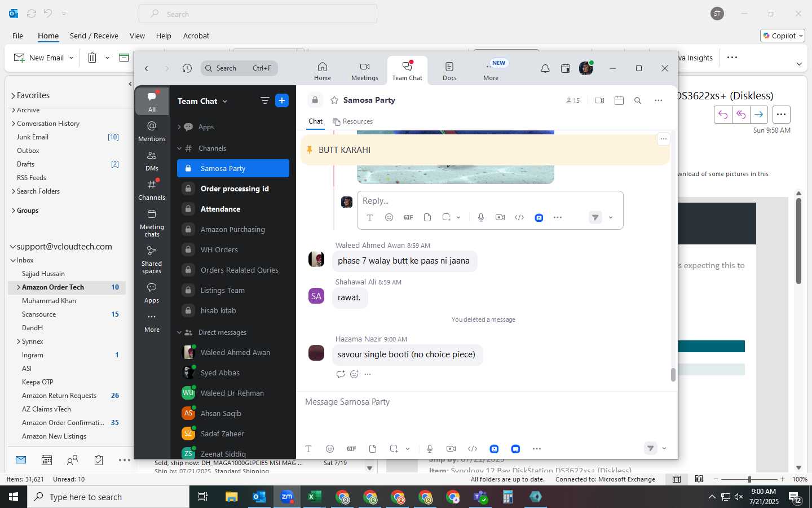The image size is (812, 508).
Task: Click Zoom chat vertical scrollbar thumb
Action: point(673,375)
